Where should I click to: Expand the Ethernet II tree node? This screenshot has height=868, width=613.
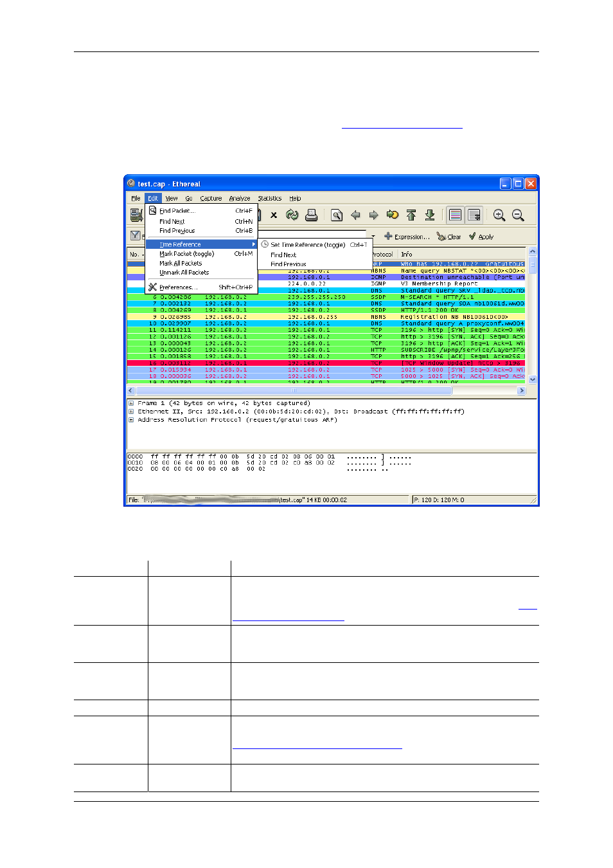tap(131, 411)
